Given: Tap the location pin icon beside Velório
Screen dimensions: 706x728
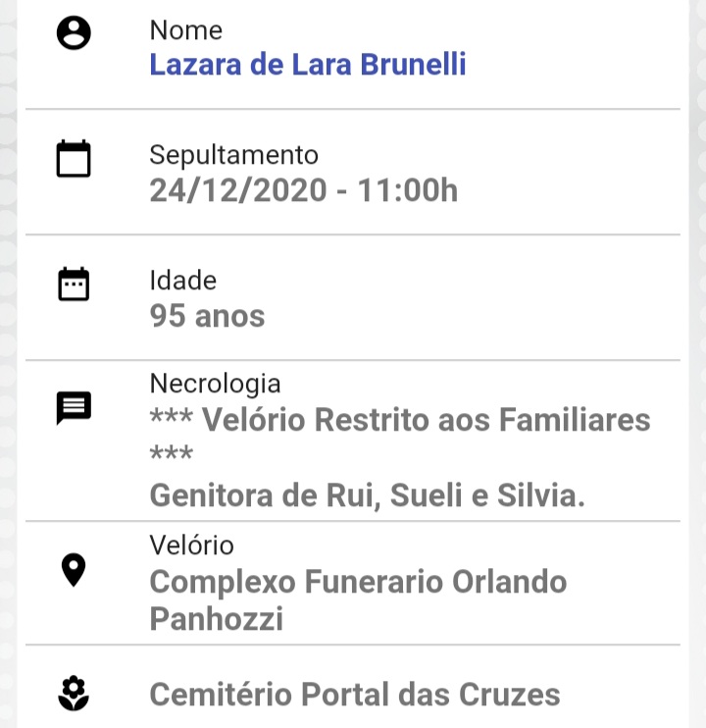Looking at the screenshot, I should 74,570.
